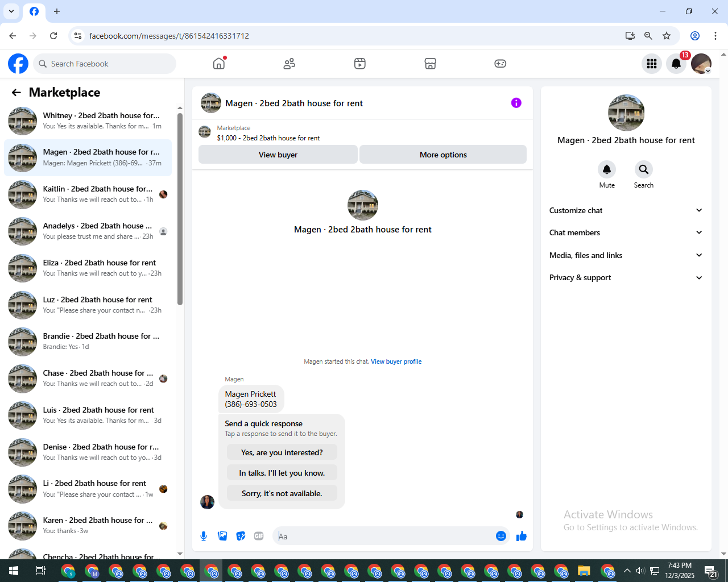Send 'Yes, are you interested?' quick response
The image size is (728, 582).
(282, 452)
